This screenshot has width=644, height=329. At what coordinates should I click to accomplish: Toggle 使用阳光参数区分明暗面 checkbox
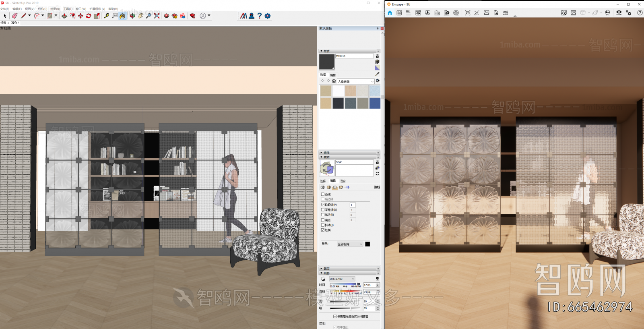point(335,317)
